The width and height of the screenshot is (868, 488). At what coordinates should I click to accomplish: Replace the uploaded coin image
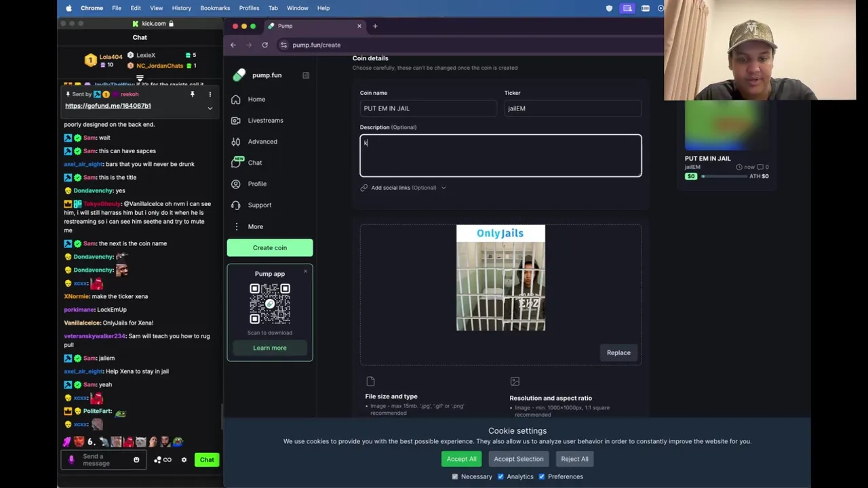(618, 352)
